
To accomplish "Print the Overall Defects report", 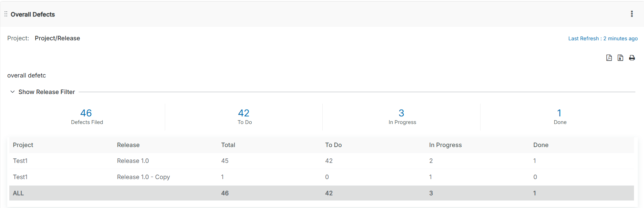I will point(632,58).
